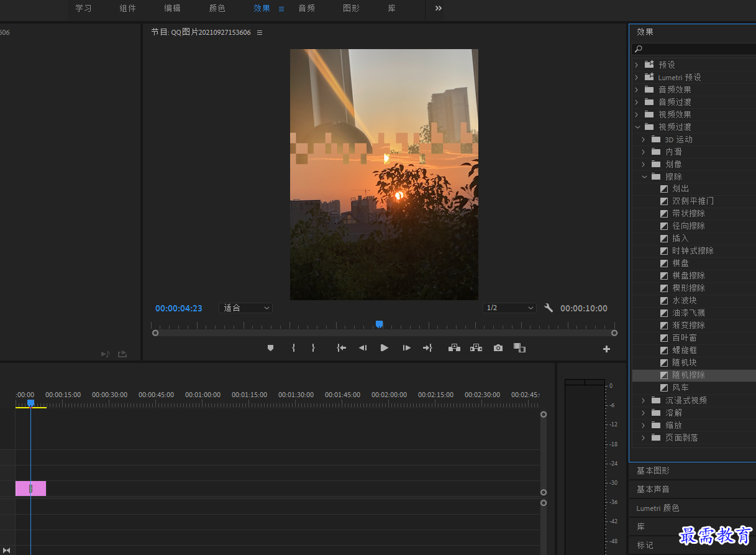Expand the 3D 运动 folder

pyautogui.click(x=644, y=139)
